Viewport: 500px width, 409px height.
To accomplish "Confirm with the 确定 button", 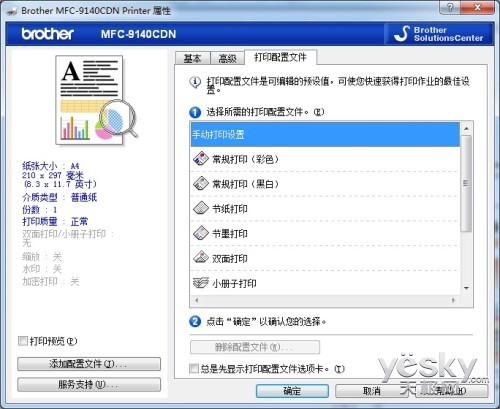I will (292, 391).
